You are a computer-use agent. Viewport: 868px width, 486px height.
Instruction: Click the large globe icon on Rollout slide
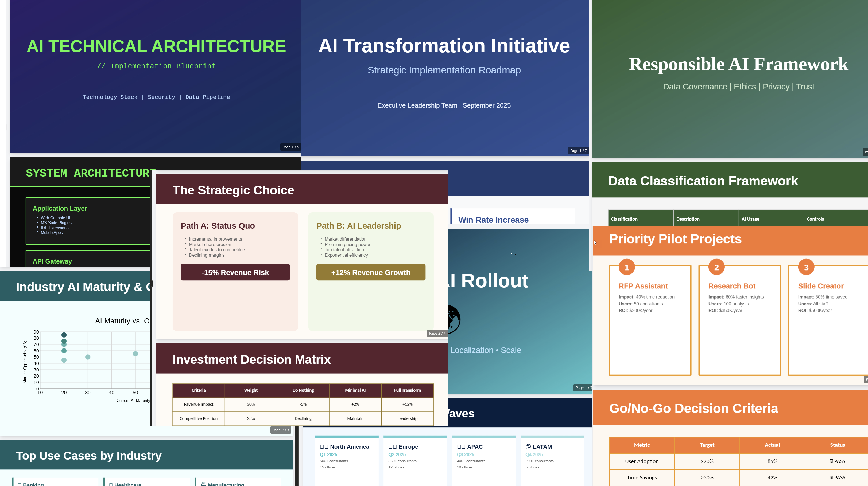[454, 319]
